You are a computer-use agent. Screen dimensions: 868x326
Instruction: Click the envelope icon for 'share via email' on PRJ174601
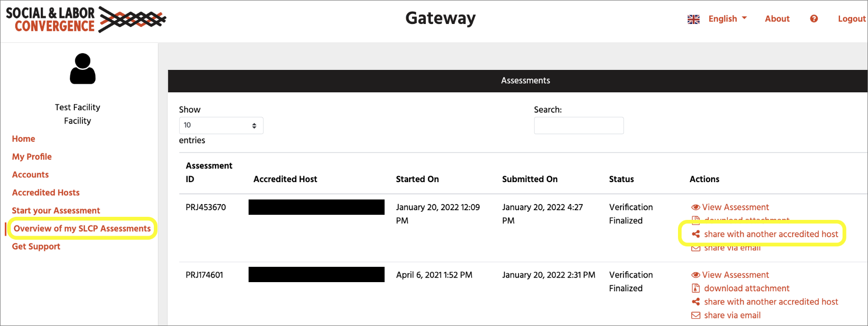[696, 315]
